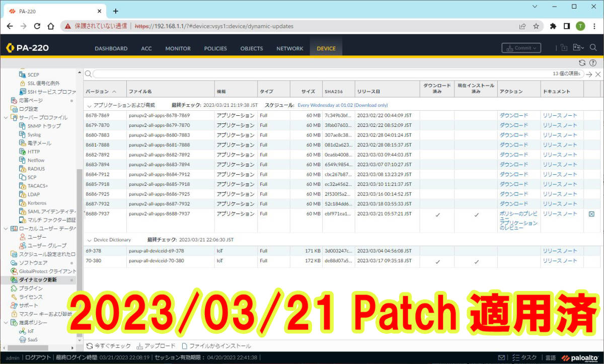
Task: Click ファイルからインストール button
Action: (x=216, y=346)
